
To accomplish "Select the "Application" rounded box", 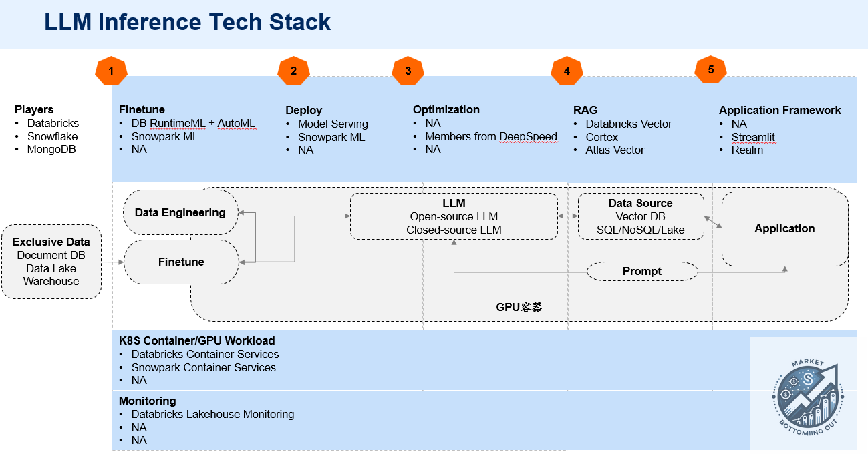I will (784, 228).
